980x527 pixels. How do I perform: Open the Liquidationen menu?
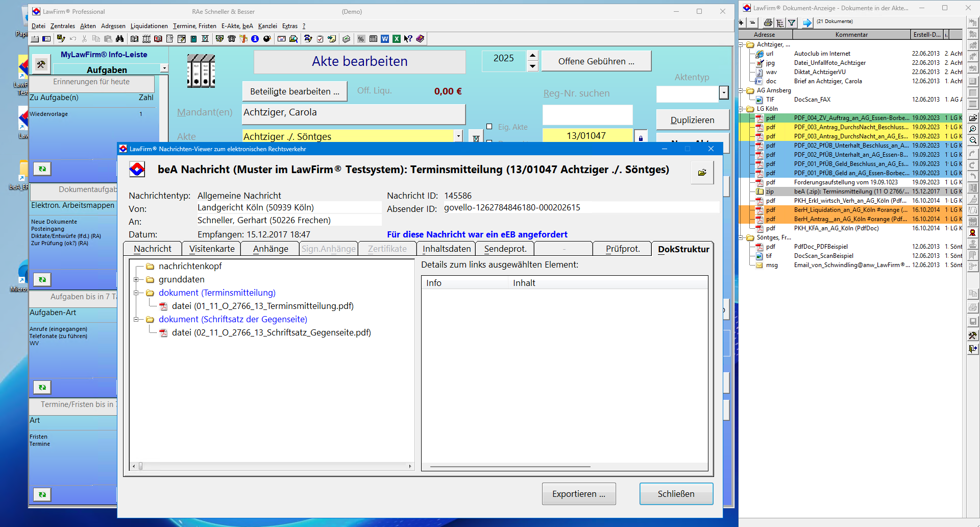[149, 26]
